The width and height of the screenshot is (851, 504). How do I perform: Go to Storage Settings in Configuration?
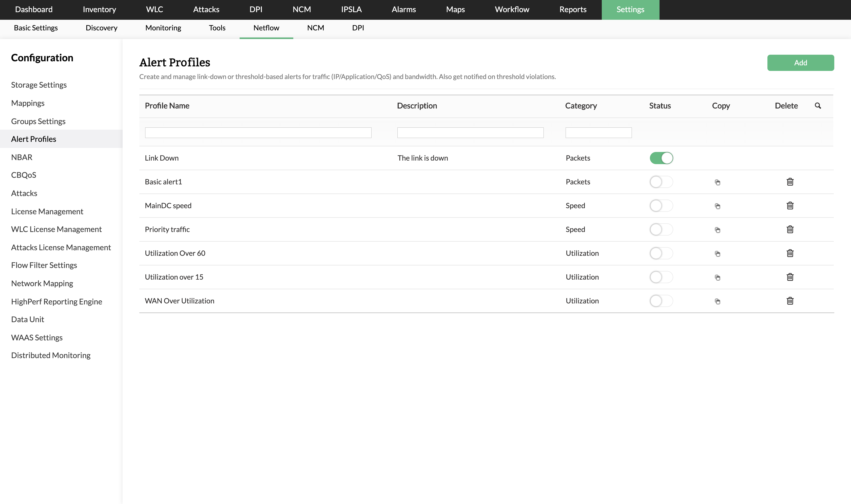(39, 85)
